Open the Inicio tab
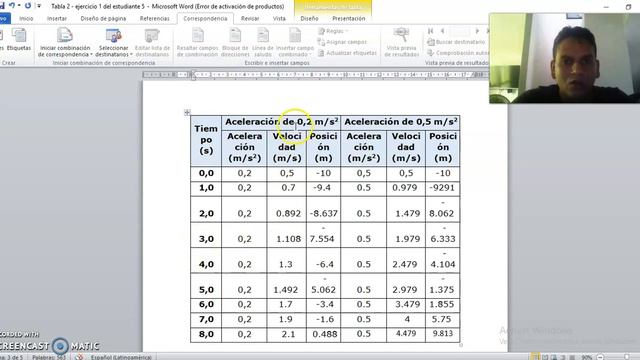Image resolution: width=640 pixels, height=360 pixels. (26, 18)
